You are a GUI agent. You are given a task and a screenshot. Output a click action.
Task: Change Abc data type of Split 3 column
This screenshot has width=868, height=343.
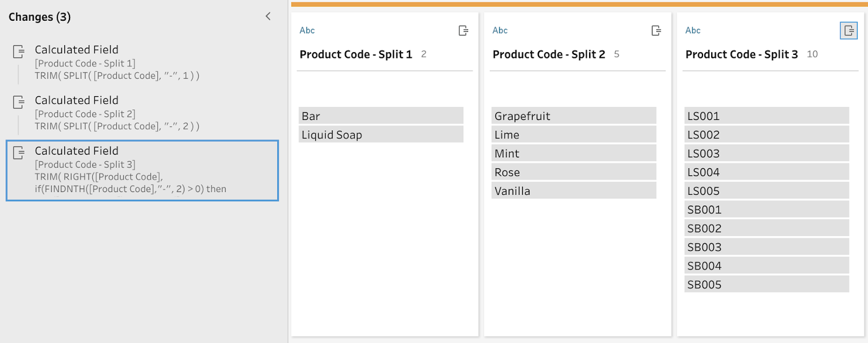[693, 31]
